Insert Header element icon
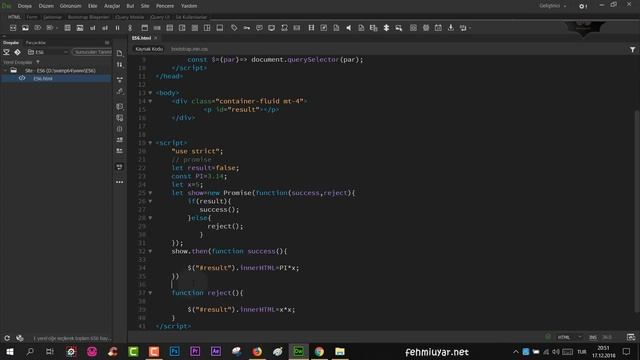This screenshot has height=360, width=640. coord(144,28)
